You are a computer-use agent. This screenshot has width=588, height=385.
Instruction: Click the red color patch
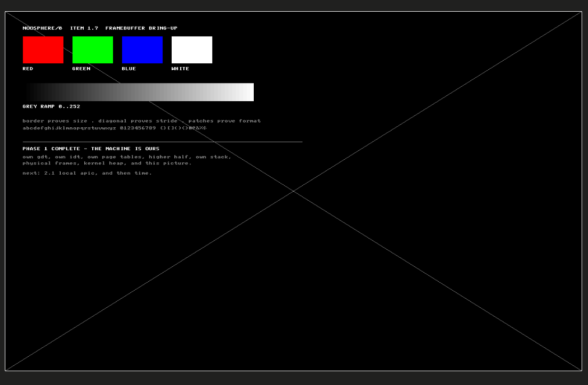click(x=43, y=50)
